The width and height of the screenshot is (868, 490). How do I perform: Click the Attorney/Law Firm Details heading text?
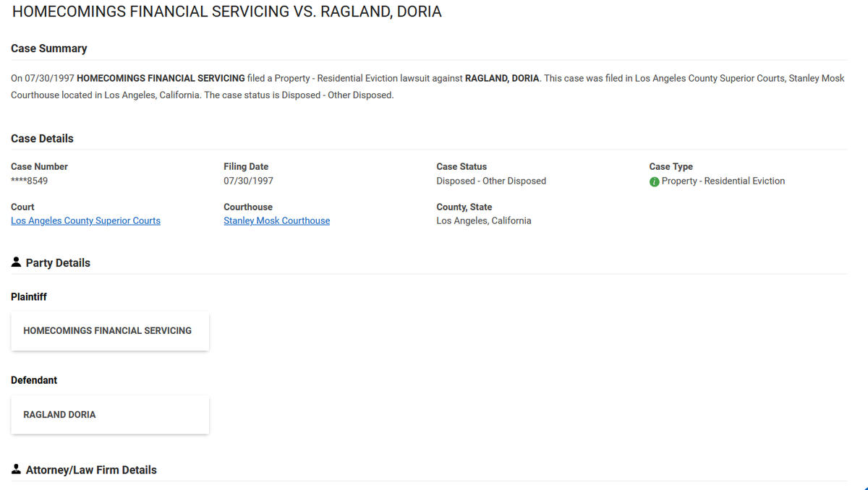pos(91,470)
